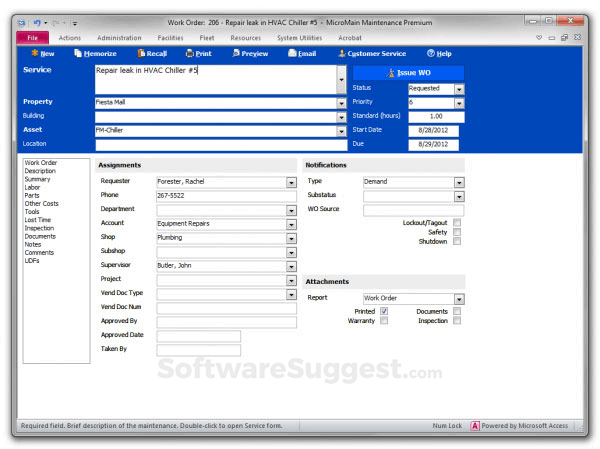
Task: Click the Memorize toolbar icon
Action: click(x=78, y=53)
